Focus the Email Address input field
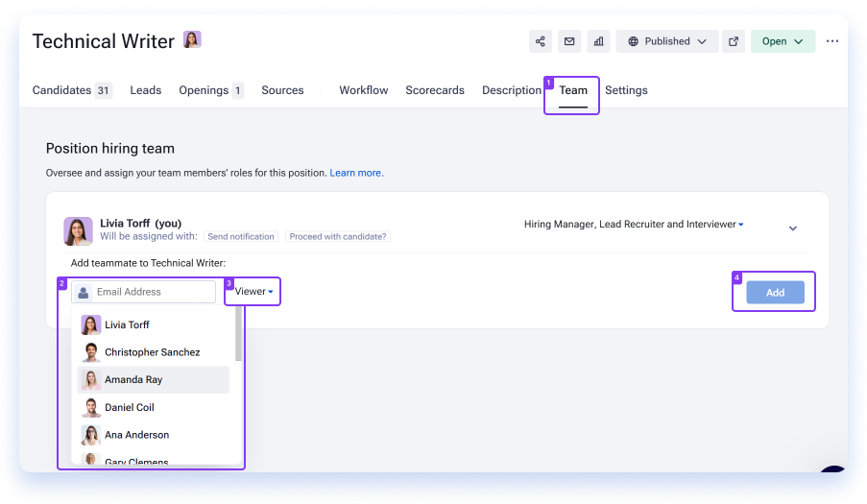The height and width of the screenshot is (504, 867). tap(144, 292)
